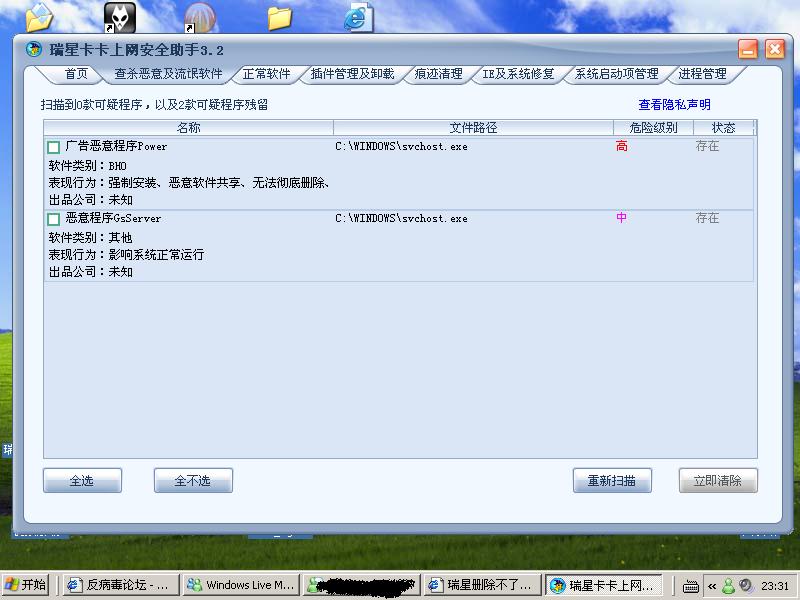The width and height of the screenshot is (800, 600).
Task: Open the foobar2000 alien desktop shortcut
Action: coord(120,17)
